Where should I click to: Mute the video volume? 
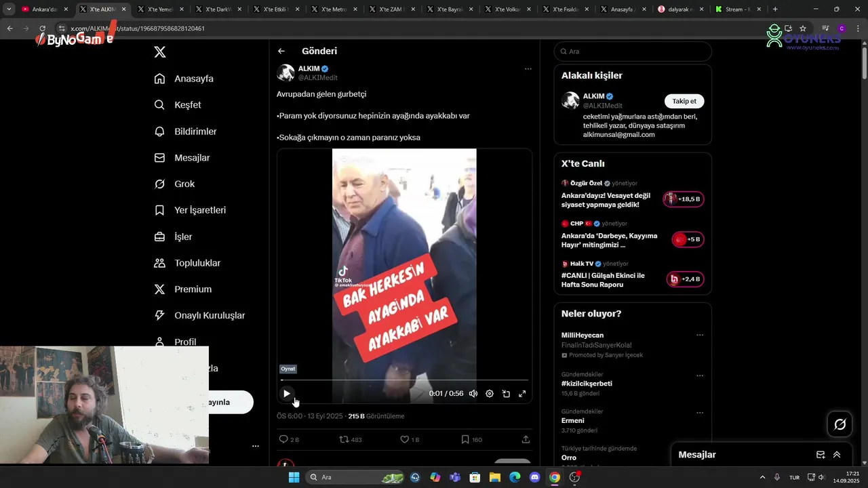click(473, 394)
